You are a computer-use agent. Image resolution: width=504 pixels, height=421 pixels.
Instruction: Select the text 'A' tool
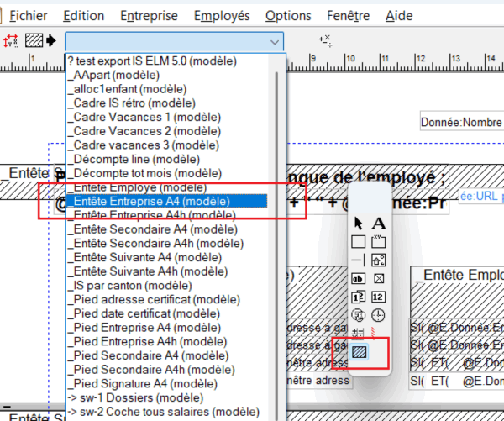click(378, 224)
